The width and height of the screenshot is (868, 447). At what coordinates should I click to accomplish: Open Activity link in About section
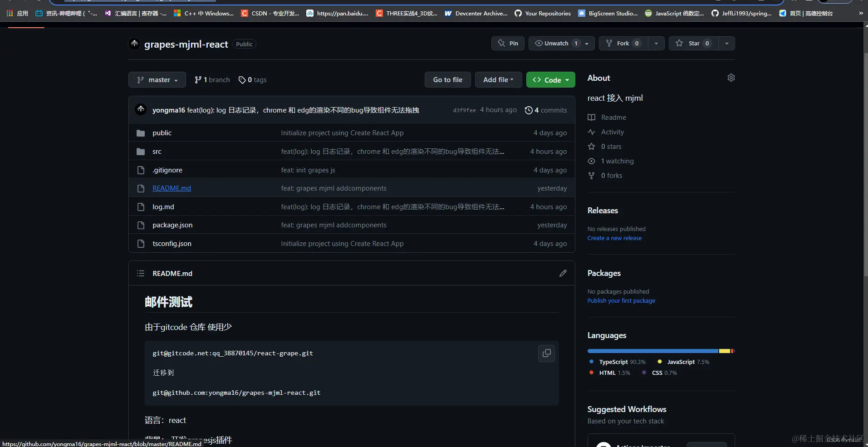pyautogui.click(x=606, y=132)
